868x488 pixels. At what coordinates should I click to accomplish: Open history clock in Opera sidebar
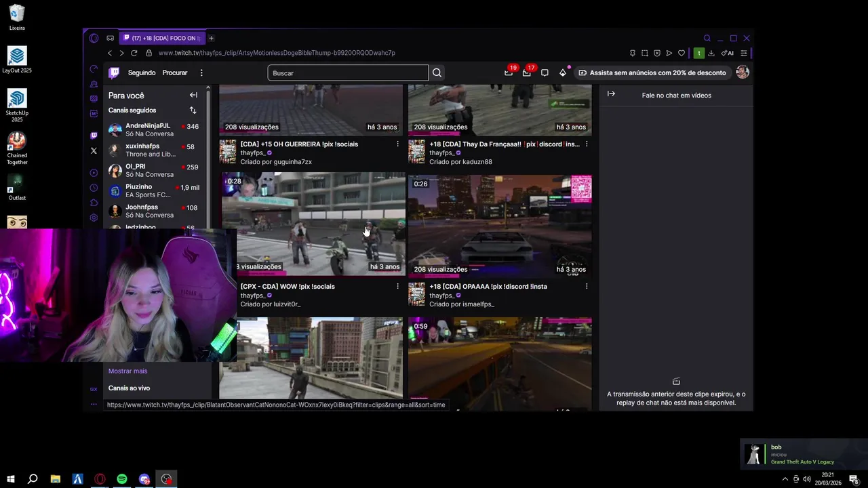coord(94,188)
